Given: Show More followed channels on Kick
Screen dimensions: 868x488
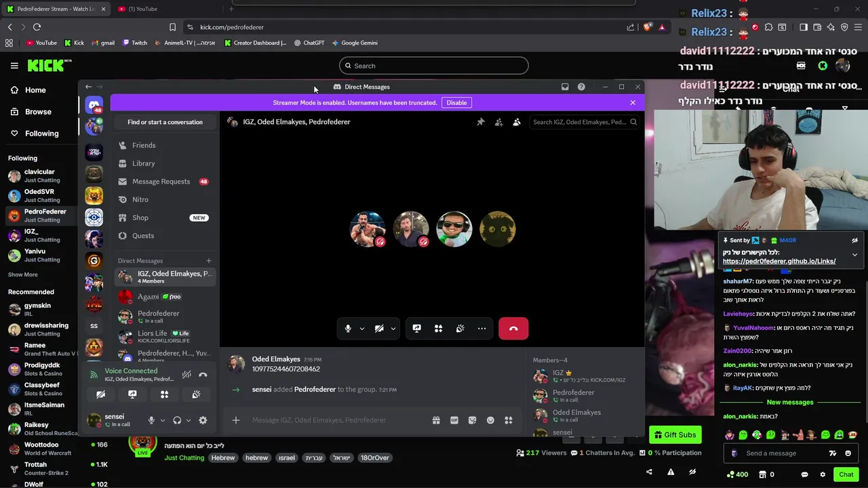Looking at the screenshot, I should pyautogui.click(x=22, y=274).
